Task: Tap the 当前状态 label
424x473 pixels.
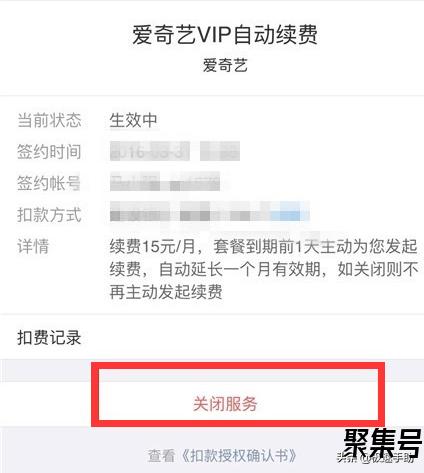Action: coord(49,120)
